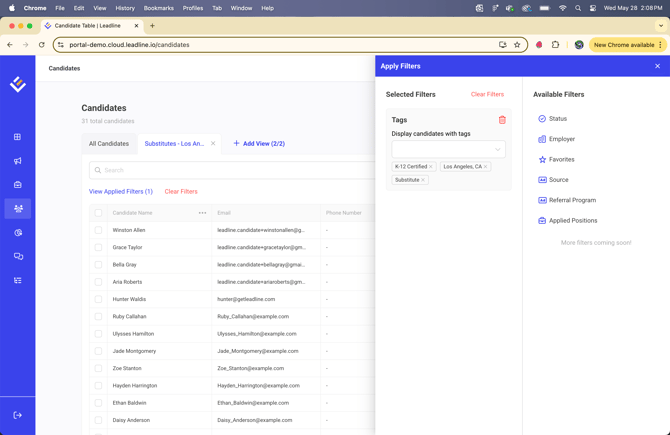Go back in Chrome browser
This screenshot has width=670, height=435.
[10, 44]
